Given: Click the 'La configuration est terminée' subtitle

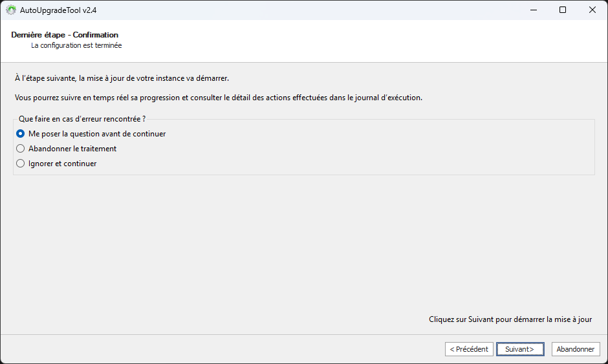Looking at the screenshot, I should pyautogui.click(x=76, y=46).
